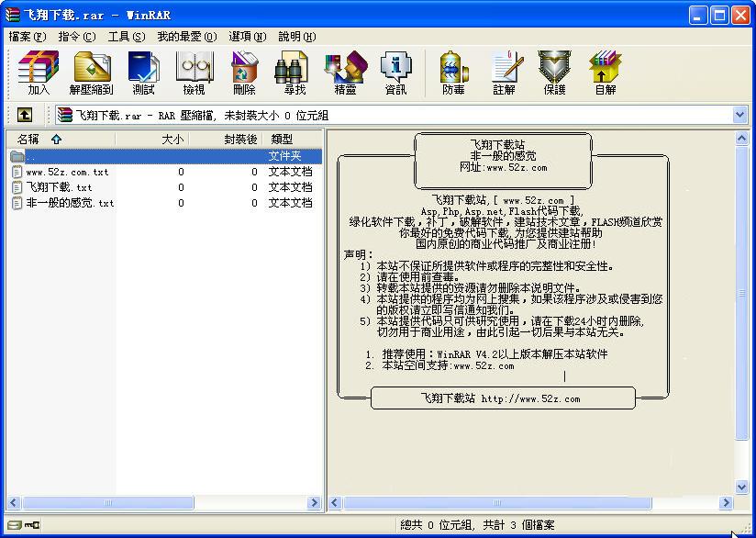Select the www.52z.com.txt file
756x538 pixels.
[67, 173]
